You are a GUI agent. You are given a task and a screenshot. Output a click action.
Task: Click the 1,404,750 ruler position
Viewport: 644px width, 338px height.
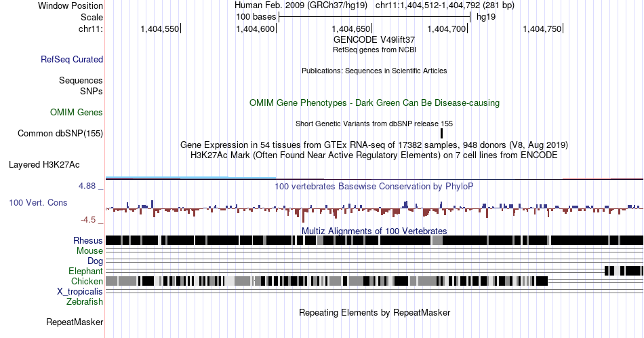point(542,29)
